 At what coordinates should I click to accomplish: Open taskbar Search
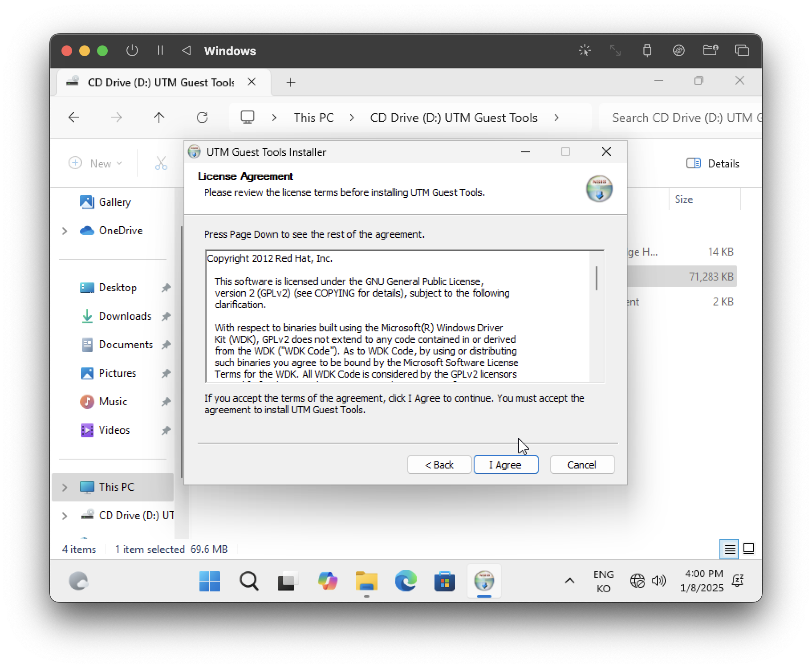[x=248, y=581]
